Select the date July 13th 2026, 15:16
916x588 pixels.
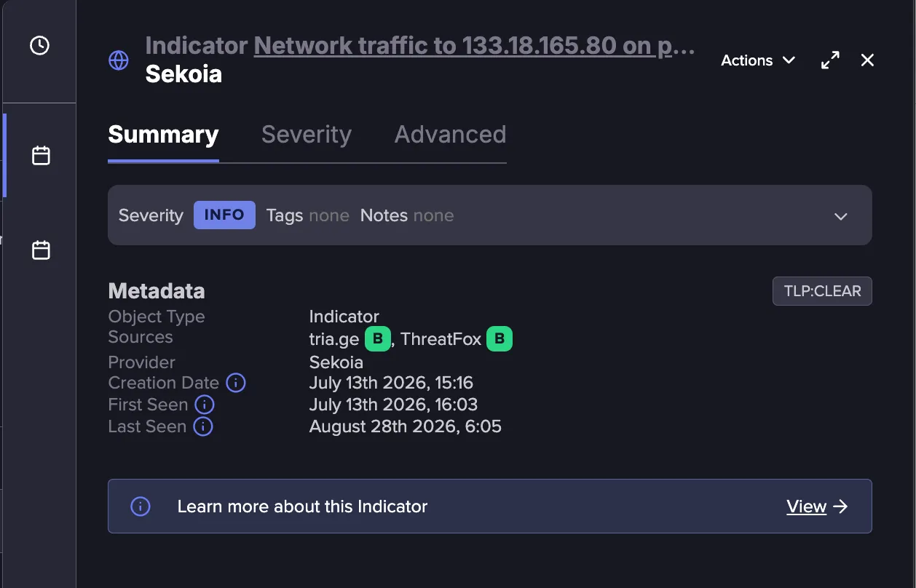tap(391, 383)
